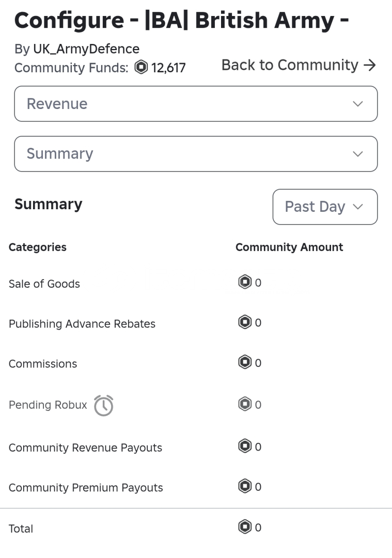This screenshot has height=558, width=392.
Task: Click Robux icon beside Sale of Goods
Action: (x=244, y=282)
